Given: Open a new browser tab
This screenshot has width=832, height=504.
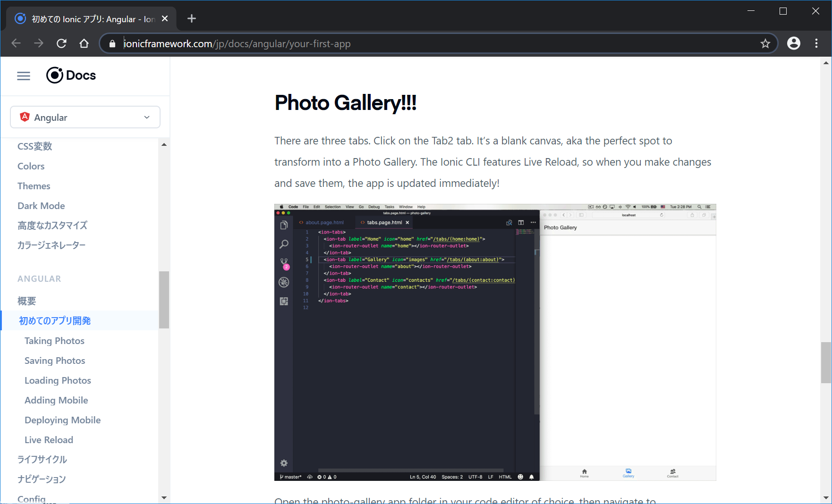Looking at the screenshot, I should click(x=191, y=18).
